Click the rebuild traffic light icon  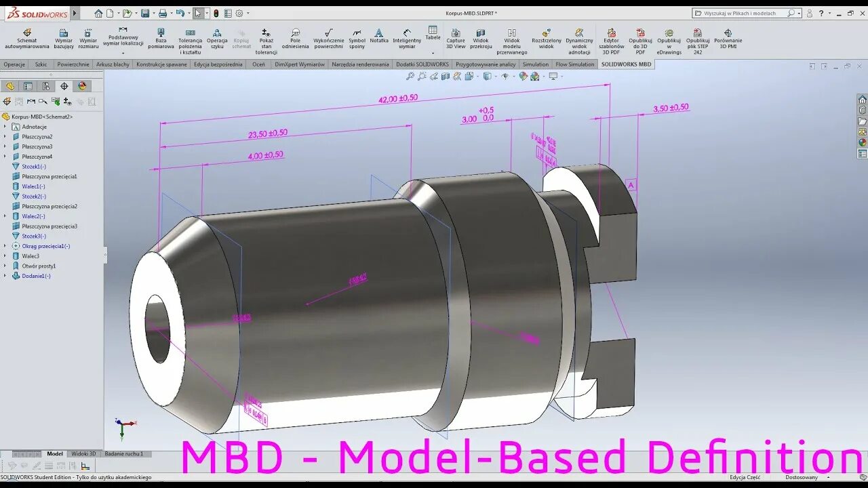(216, 13)
